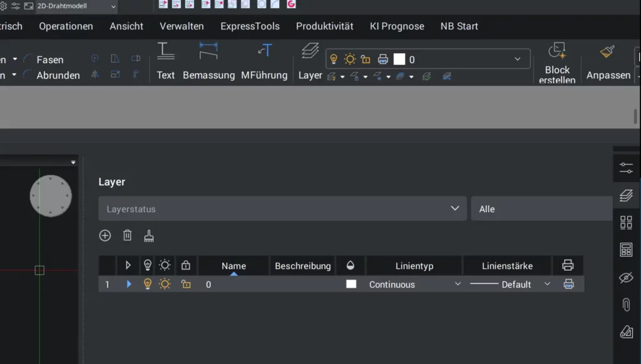Click the white color swatch of layer 0 row
641x364 pixels.
pyautogui.click(x=351, y=284)
